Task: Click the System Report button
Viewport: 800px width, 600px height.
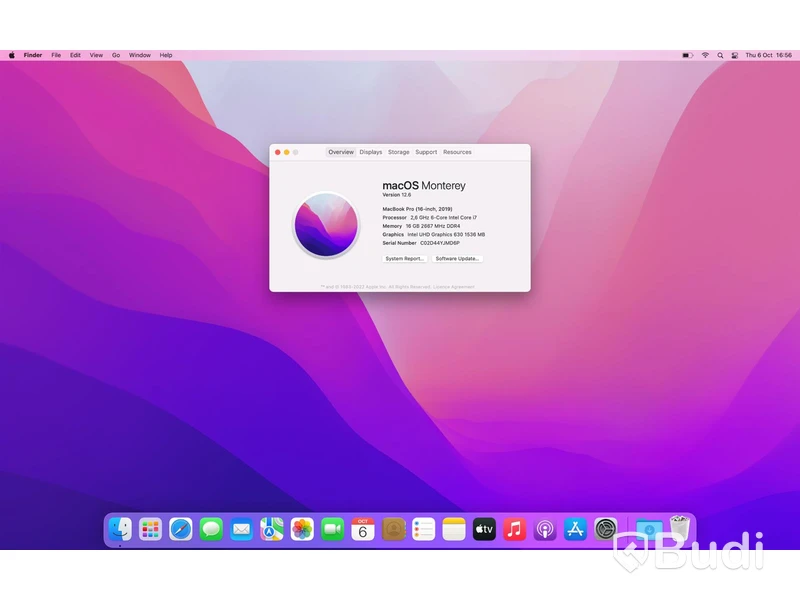Action: (405, 259)
